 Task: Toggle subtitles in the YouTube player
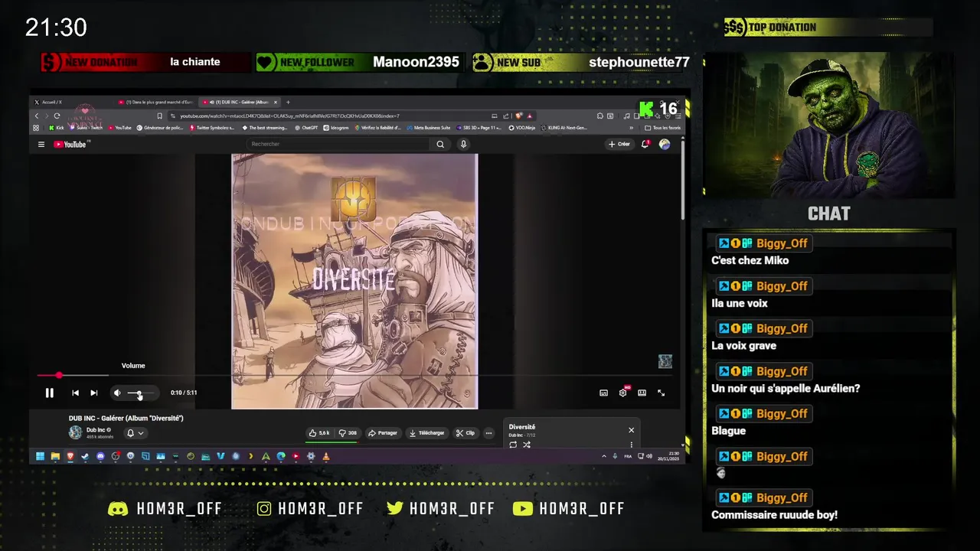(603, 393)
